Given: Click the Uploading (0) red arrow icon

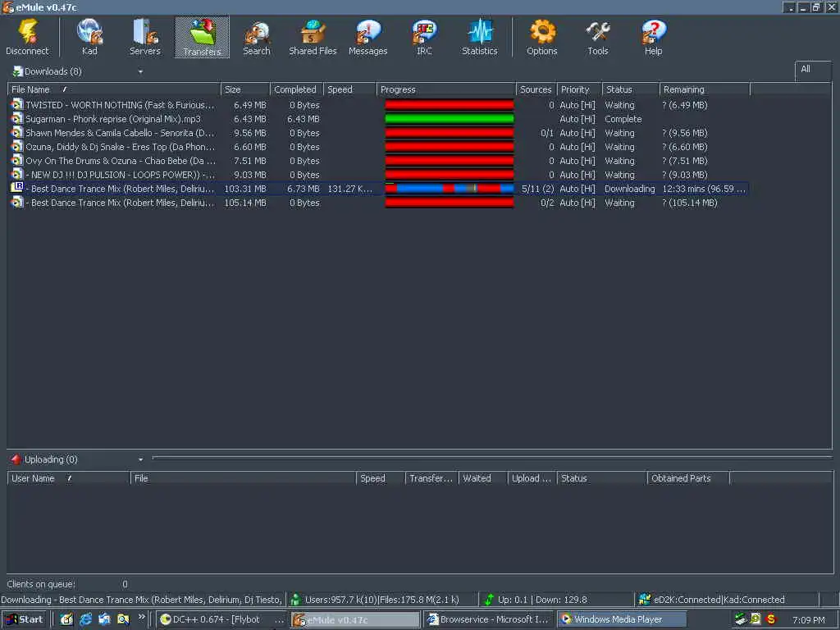Looking at the screenshot, I should pos(16,459).
